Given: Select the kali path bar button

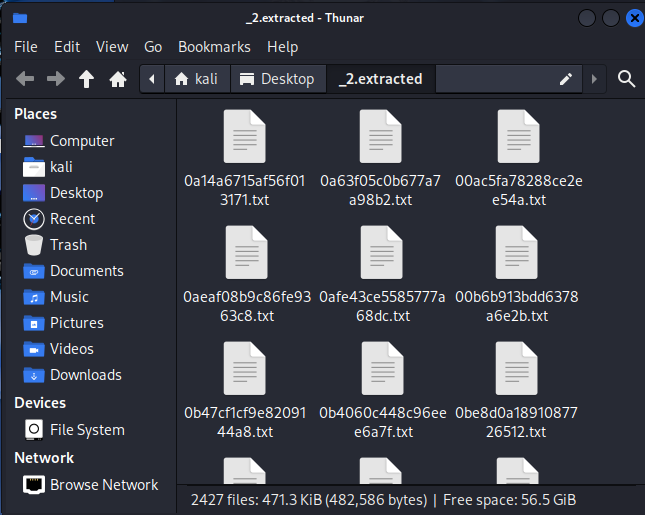Looking at the screenshot, I should tap(197, 79).
